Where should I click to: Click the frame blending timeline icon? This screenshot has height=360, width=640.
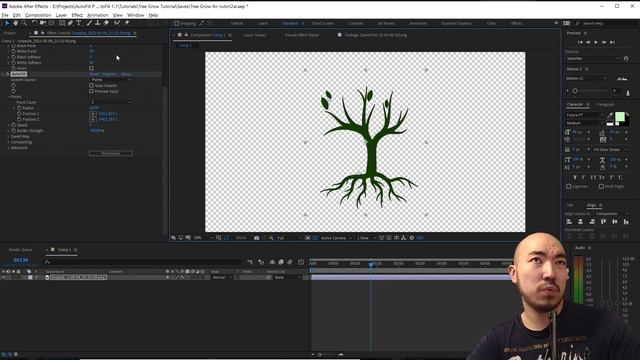pyautogui.click(x=281, y=262)
